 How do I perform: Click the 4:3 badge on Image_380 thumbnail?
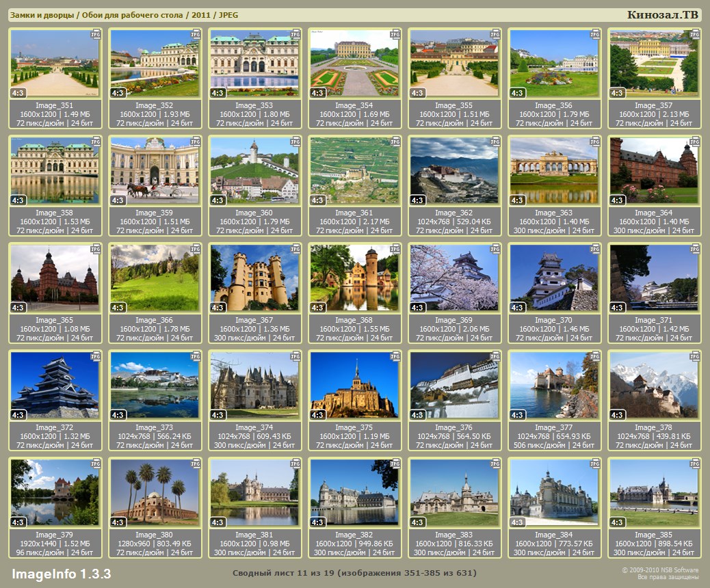118,522
